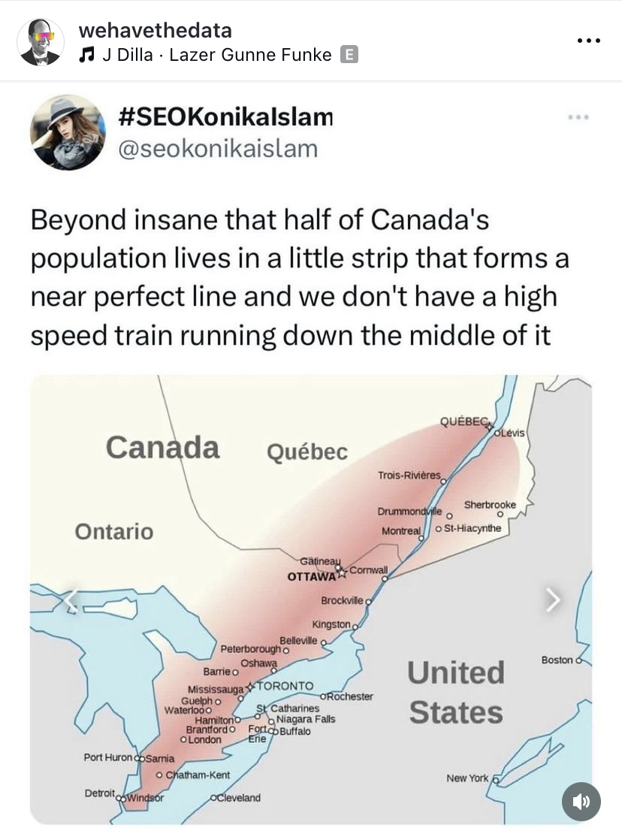Click the #SEOKonikaIslam display name
This screenshot has width=622, height=840.
coord(225,117)
